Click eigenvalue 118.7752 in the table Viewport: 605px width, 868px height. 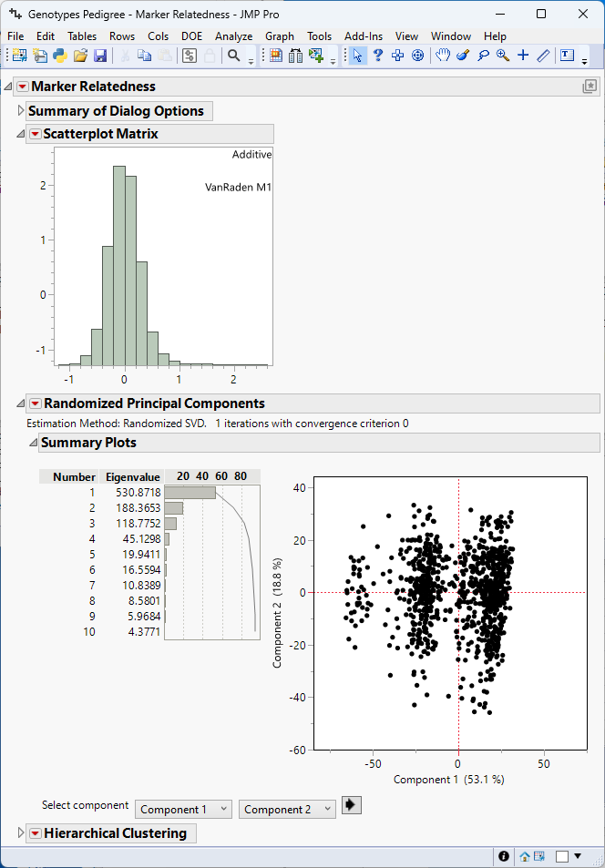point(138,524)
